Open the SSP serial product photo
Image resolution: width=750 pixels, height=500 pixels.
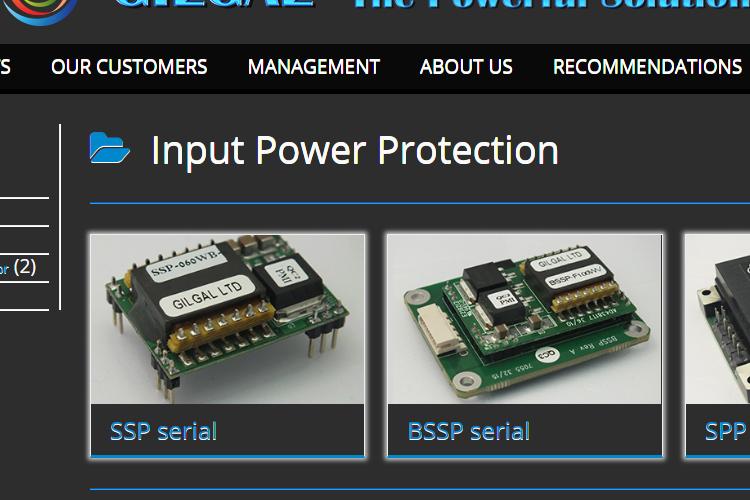227,319
